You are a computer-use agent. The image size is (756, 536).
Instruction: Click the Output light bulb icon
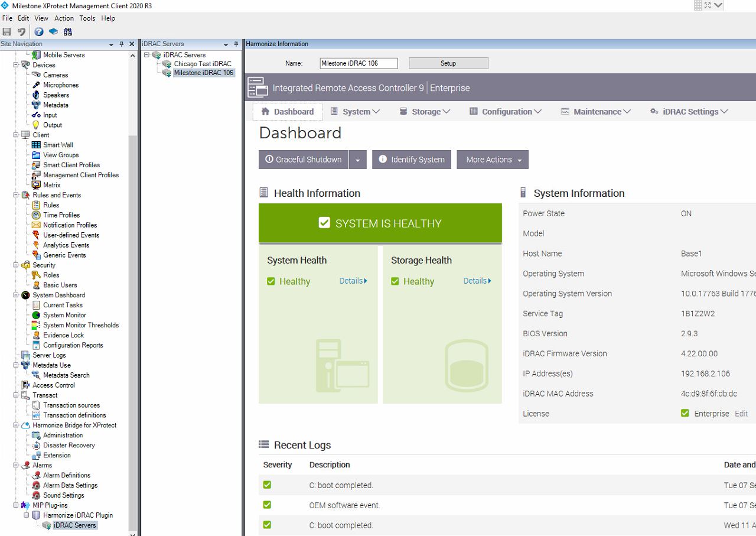(x=37, y=125)
